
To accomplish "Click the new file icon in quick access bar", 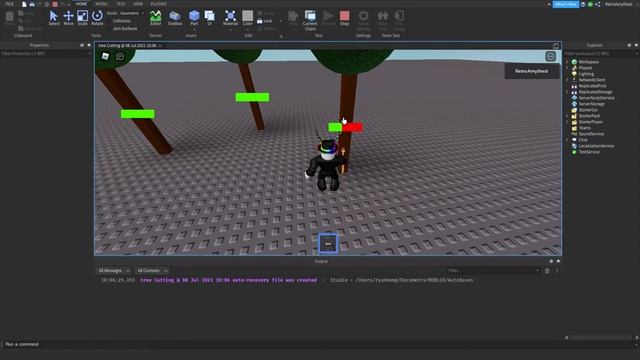I will tap(24, 4).
